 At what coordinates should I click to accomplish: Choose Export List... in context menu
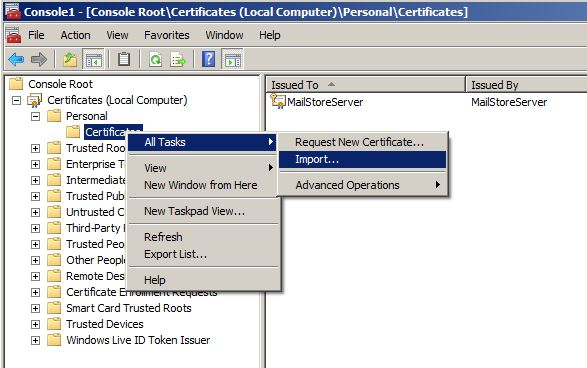tap(204, 254)
